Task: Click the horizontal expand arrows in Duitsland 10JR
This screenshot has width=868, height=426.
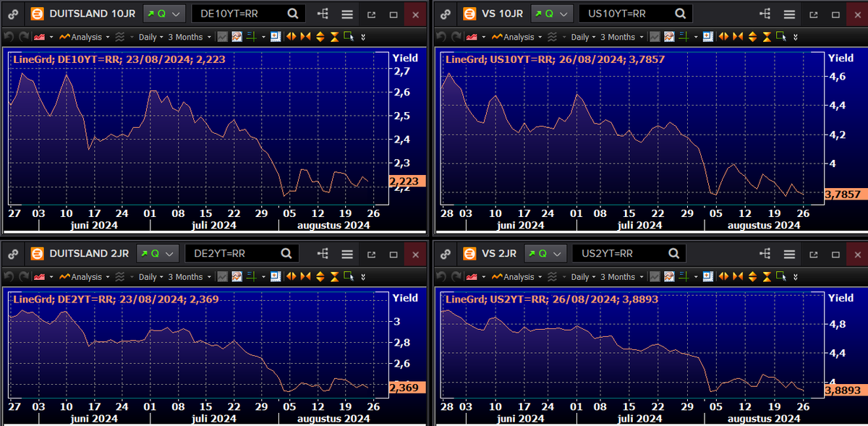Action: (x=292, y=37)
